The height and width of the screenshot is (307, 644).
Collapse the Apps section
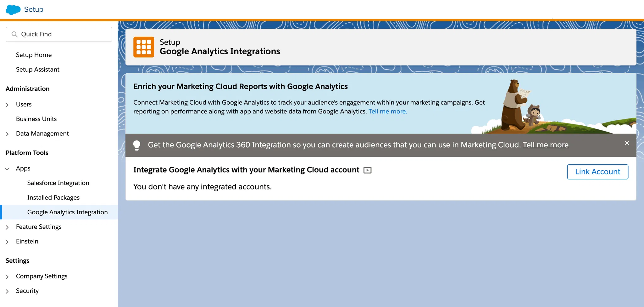coord(7,169)
